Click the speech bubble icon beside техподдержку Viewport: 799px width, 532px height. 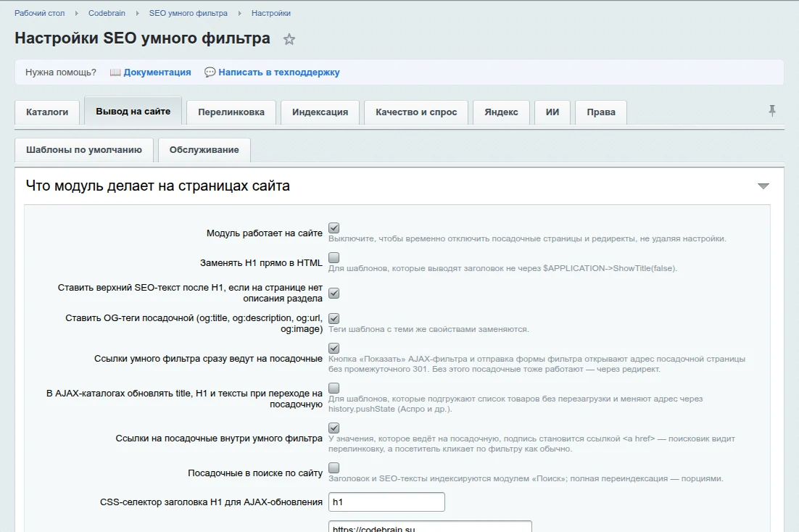tap(210, 72)
